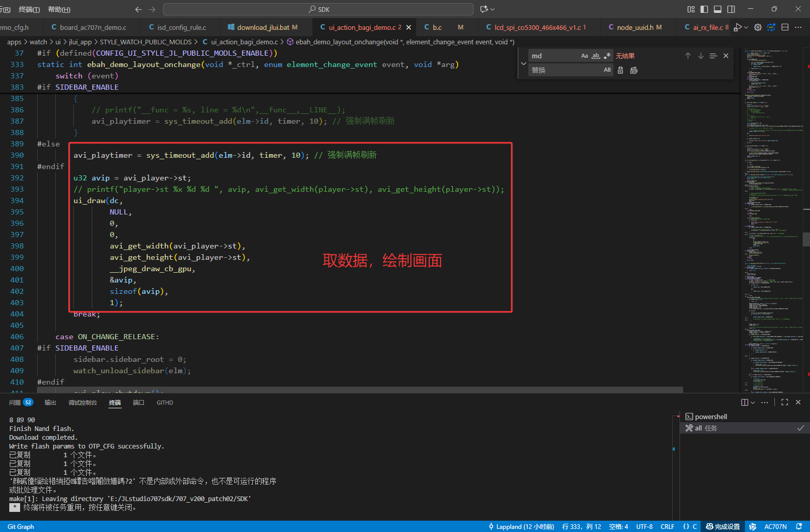Click the SDK command center search box
The width and height of the screenshot is (810, 532).
[318, 9]
